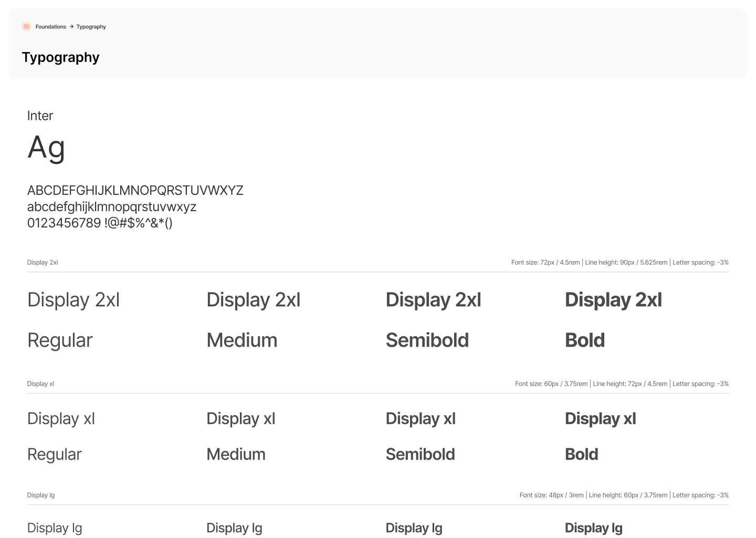Click the orange wave logo icon
The height and width of the screenshot is (538, 756).
pos(26,27)
